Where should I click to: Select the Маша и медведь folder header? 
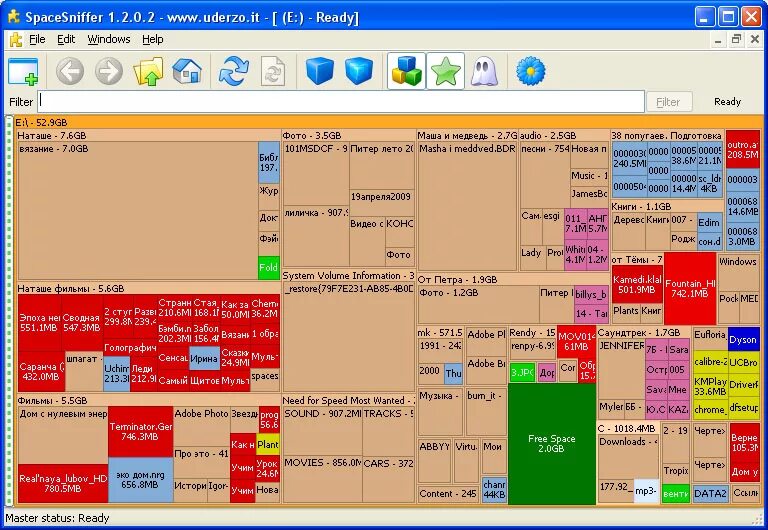467,135
